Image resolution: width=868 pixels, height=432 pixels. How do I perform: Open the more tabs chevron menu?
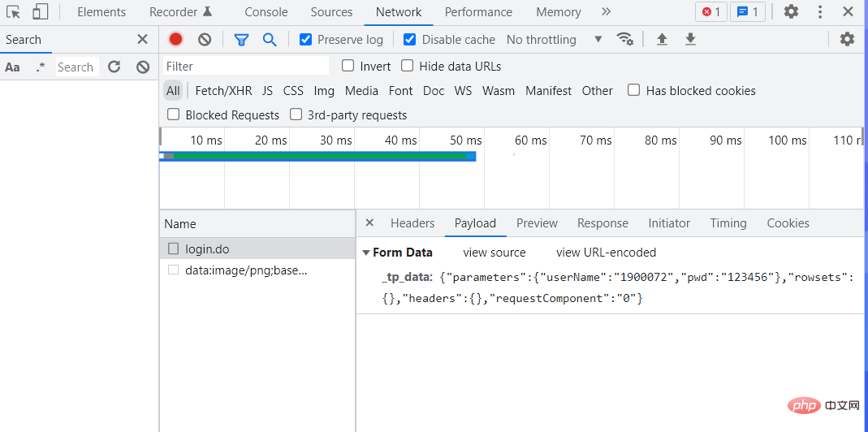tap(607, 11)
